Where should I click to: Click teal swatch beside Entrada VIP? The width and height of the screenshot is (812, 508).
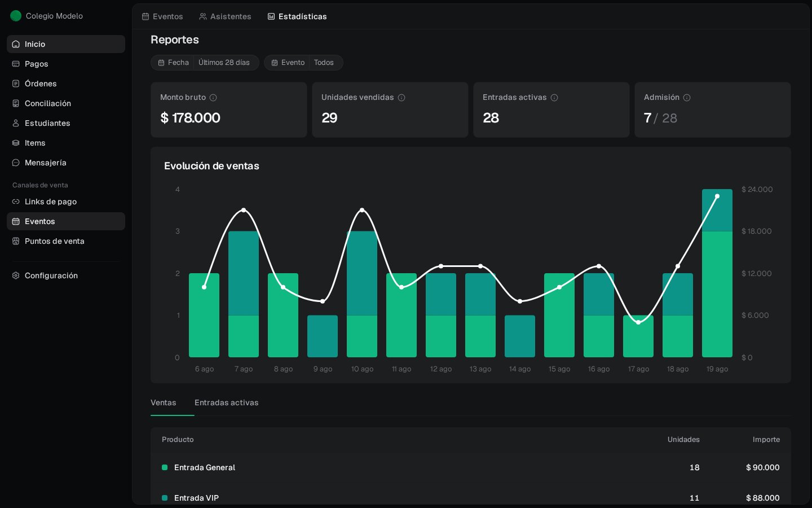tap(165, 498)
